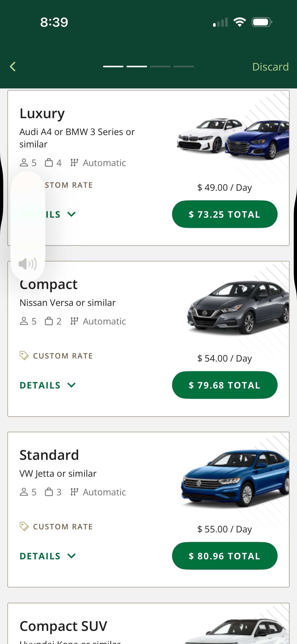Tap the Compact custom rate tag icon
The width and height of the screenshot is (297, 644).
click(x=24, y=356)
